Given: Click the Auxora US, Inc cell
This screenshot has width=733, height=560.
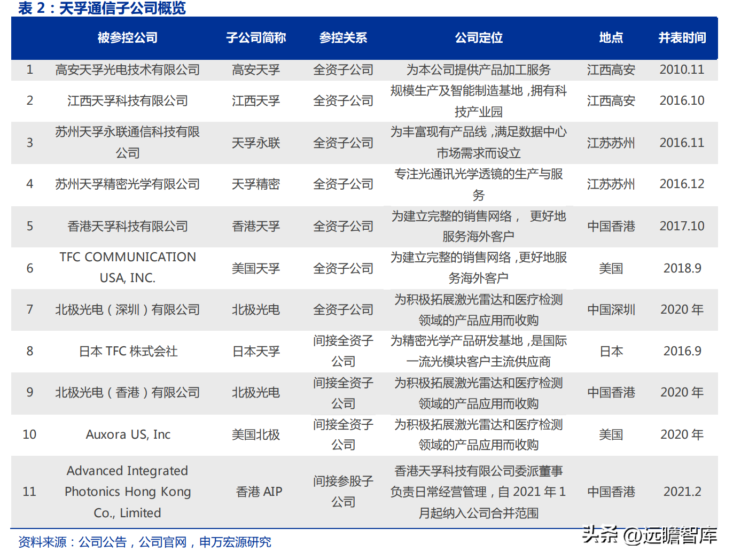Looking at the screenshot, I should (x=128, y=434).
